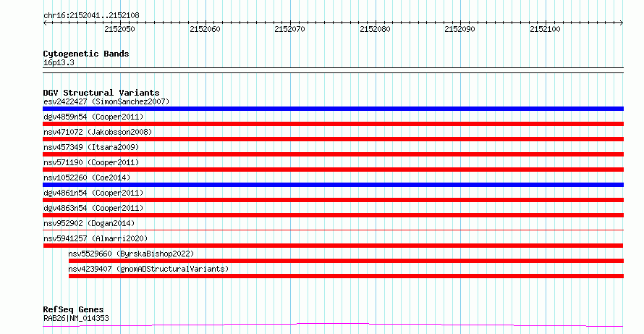Image resolution: width=644 pixels, height=334 pixels.
Task: Click the red bar under nsv571190
Action: click(x=333, y=170)
